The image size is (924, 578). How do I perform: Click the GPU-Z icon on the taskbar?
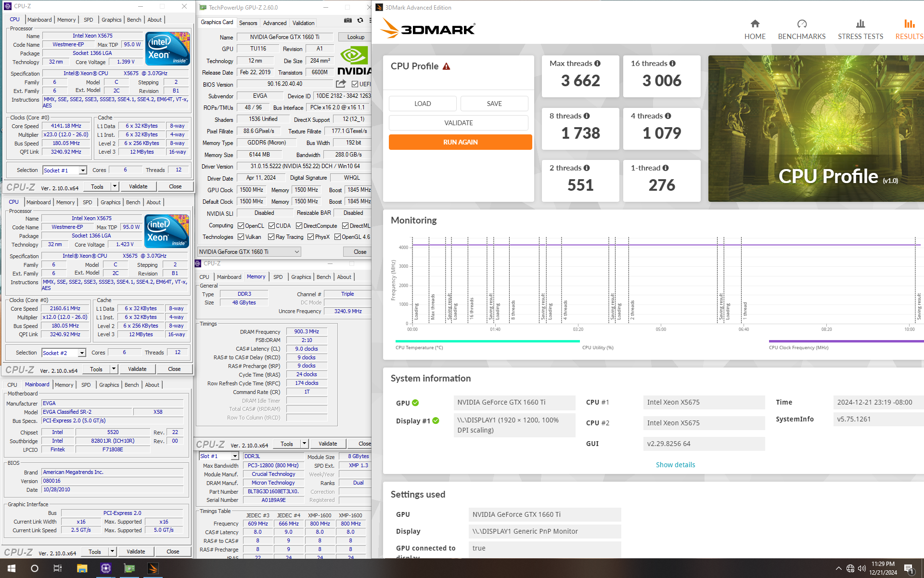(129, 568)
